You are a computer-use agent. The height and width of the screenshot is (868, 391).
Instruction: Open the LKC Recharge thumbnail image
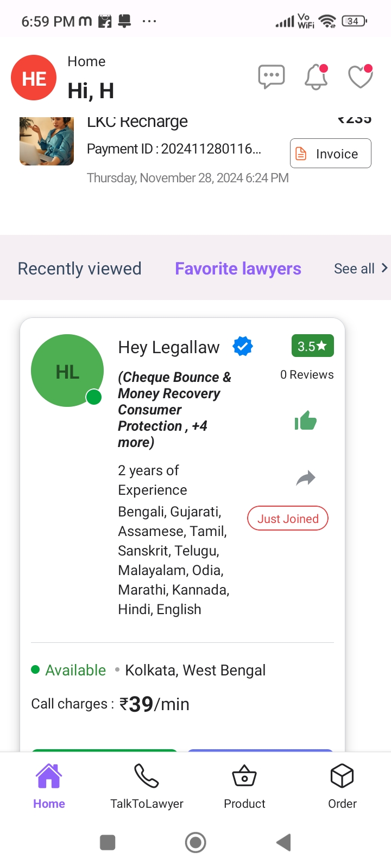click(47, 141)
